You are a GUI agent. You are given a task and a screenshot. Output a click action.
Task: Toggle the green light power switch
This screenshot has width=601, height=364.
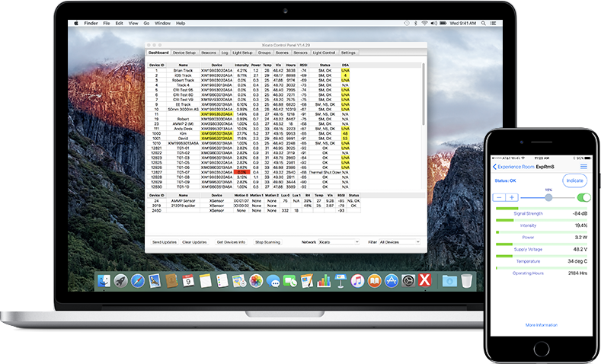click(x=583, y=197)
